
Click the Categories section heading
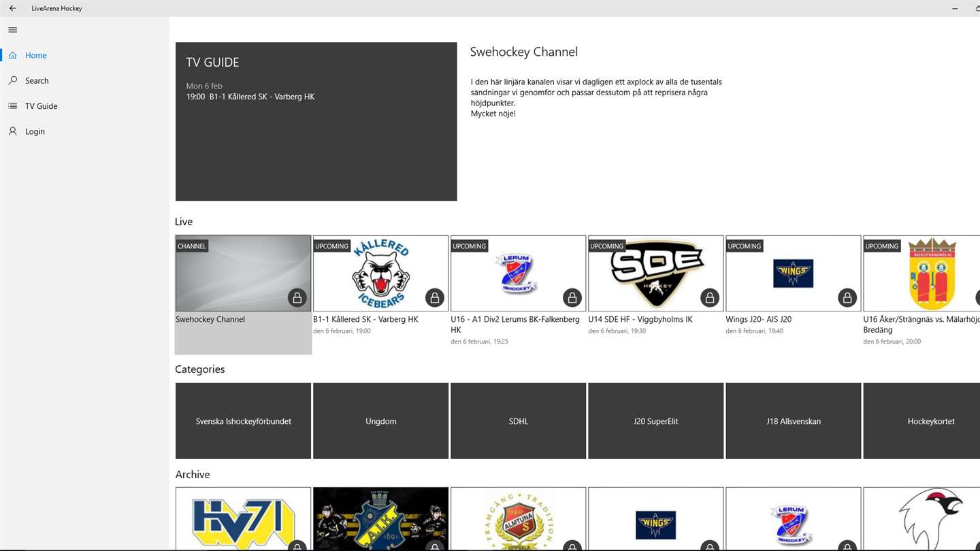199,369
